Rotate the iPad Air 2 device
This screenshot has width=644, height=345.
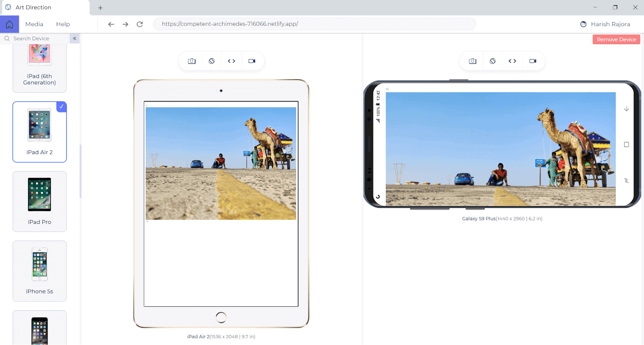point(212,61)
